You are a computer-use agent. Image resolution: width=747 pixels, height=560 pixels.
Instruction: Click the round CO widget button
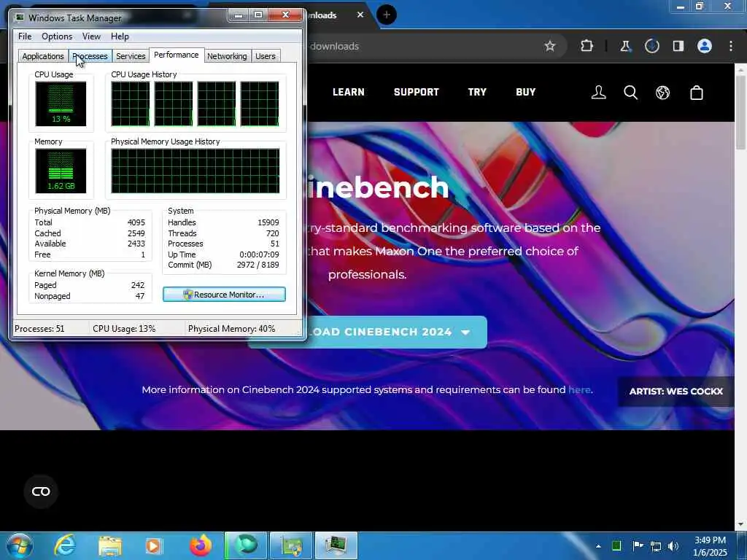click(41, 491)
